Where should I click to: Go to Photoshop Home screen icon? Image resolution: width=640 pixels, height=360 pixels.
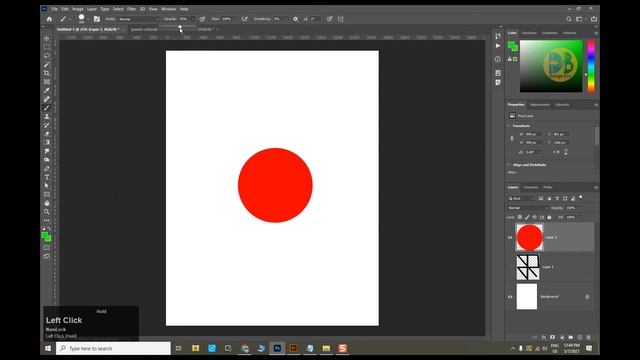tap(49, 19)
